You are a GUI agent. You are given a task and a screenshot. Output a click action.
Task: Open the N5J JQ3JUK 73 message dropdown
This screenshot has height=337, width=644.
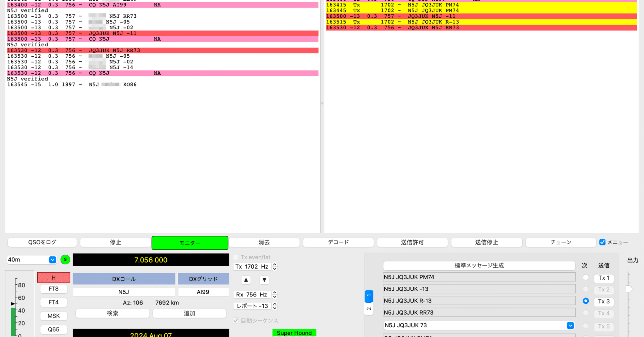point(570,325)
